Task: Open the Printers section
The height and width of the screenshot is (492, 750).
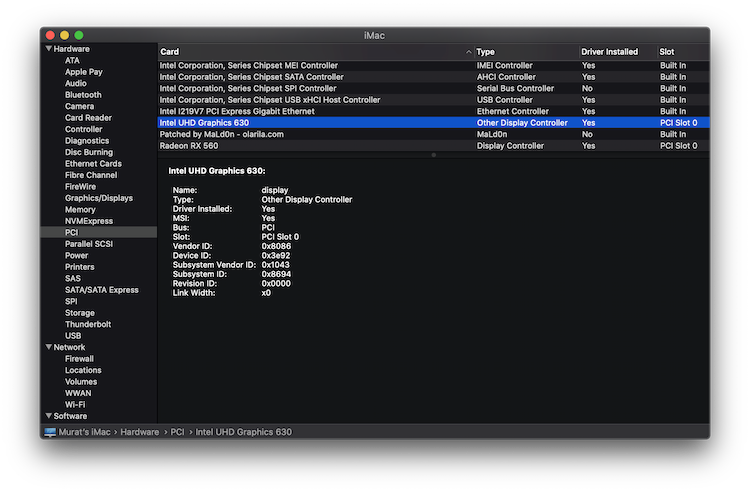Action: pos(79,267)
